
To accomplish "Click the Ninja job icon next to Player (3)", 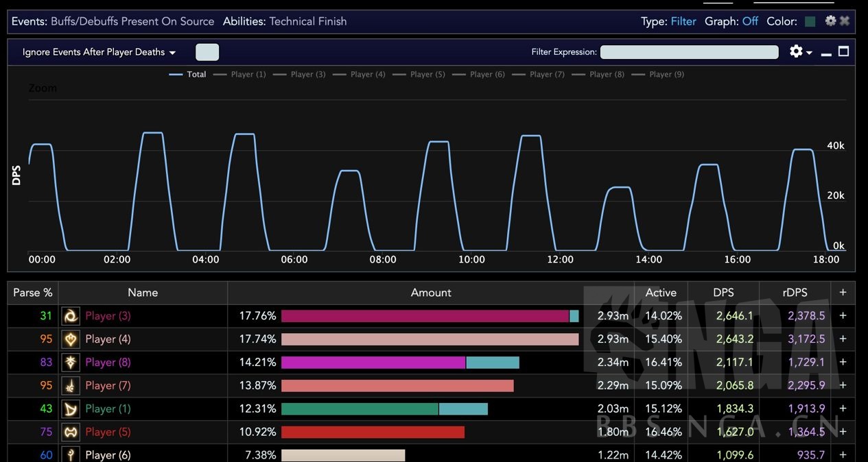I will point(70,315).
